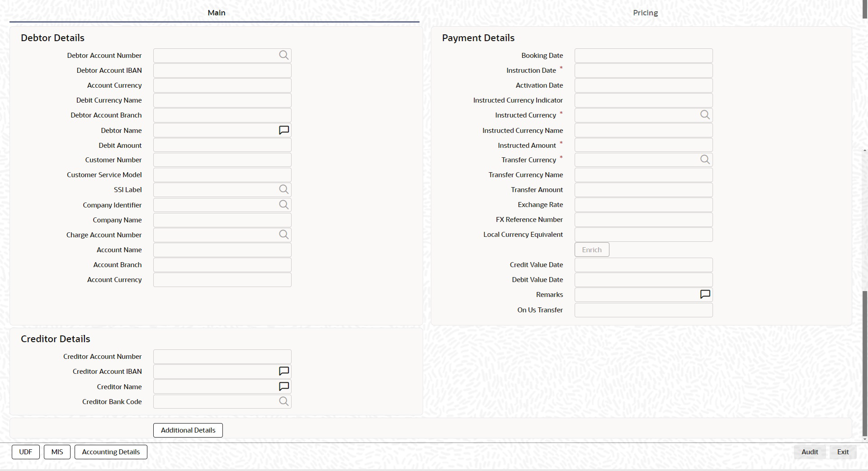Select the Instructed Amount input
This screenshot has width=868, height=471.
644,145
